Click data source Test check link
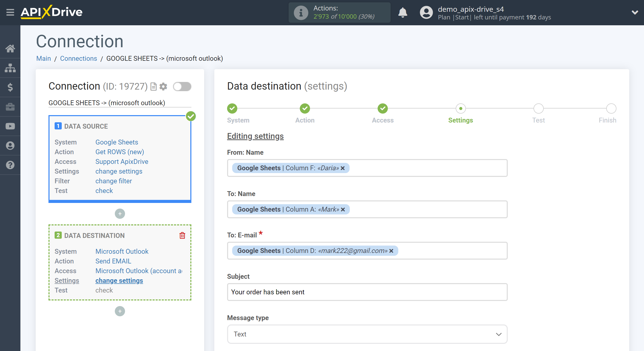 click(104, 191)
